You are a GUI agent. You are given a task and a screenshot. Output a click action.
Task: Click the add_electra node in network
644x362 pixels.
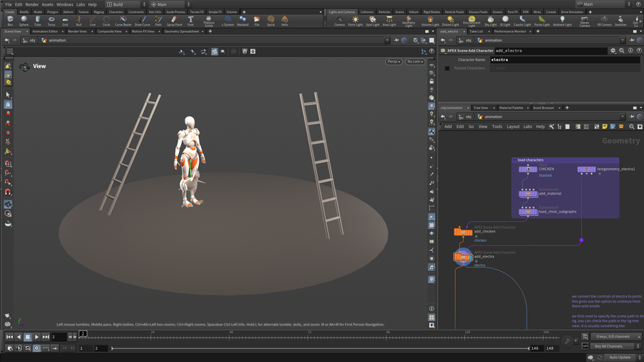[x=463, y=256]
